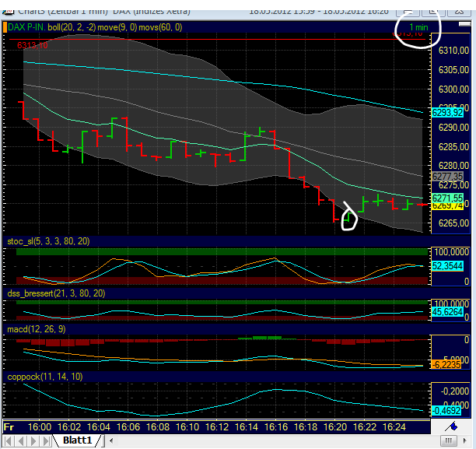
Task: Click the grey 6277,35 price tag
Action: click(x=447, y=176)
